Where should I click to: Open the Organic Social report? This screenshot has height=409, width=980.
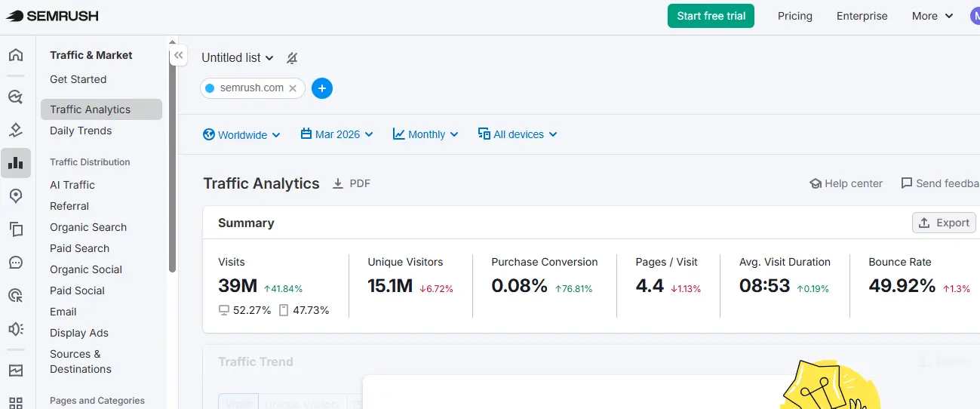click(x=86, y=269)
